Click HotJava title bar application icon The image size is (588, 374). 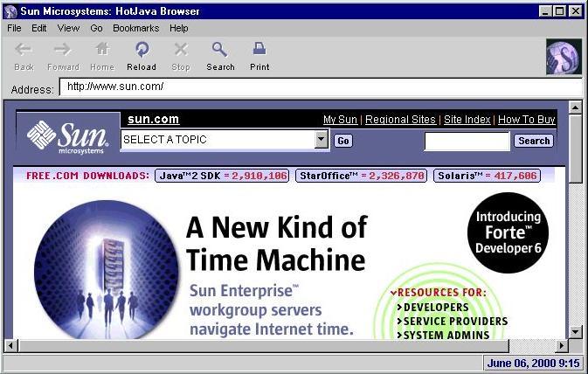[10, 11]
